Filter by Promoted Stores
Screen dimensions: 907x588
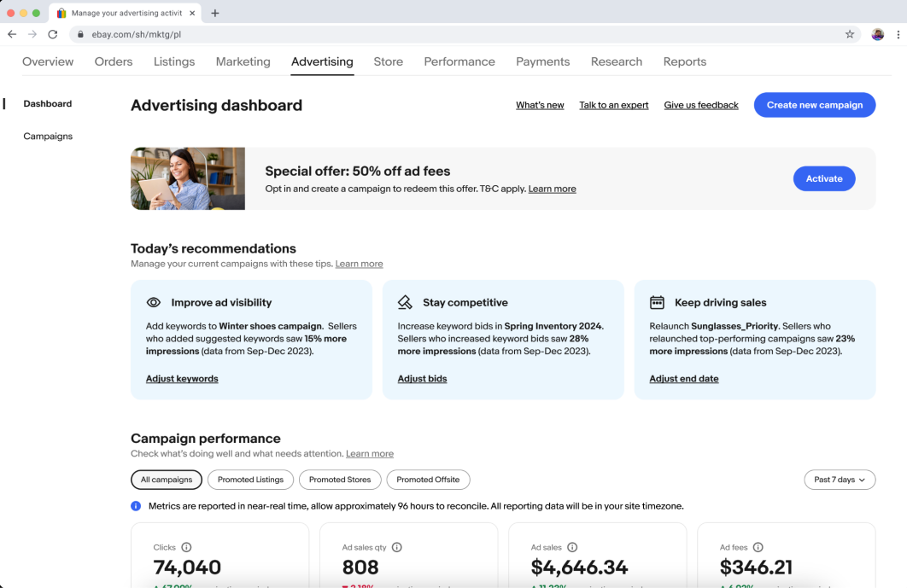(x=340, y=480)
